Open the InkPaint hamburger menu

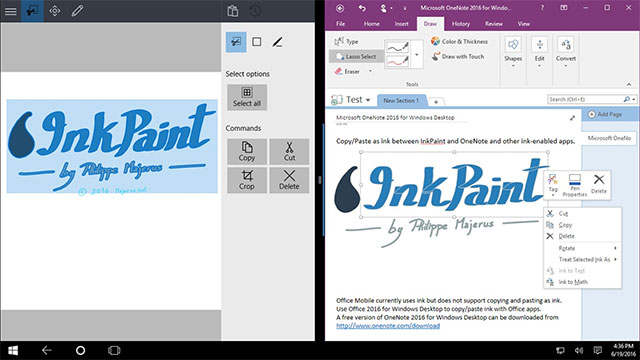11,11
